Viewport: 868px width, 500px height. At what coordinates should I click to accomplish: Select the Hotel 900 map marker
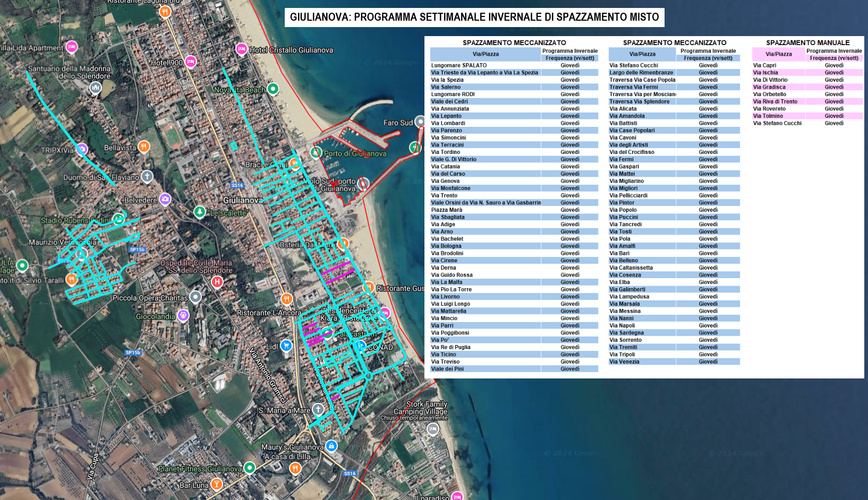pyautogui.click(x=191, y=62)
